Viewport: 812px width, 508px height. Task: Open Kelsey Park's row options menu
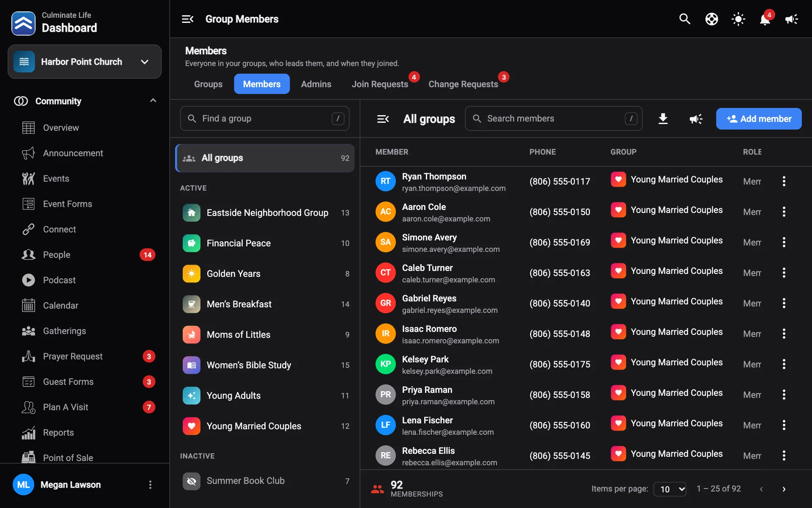click(x=784, y=364)
